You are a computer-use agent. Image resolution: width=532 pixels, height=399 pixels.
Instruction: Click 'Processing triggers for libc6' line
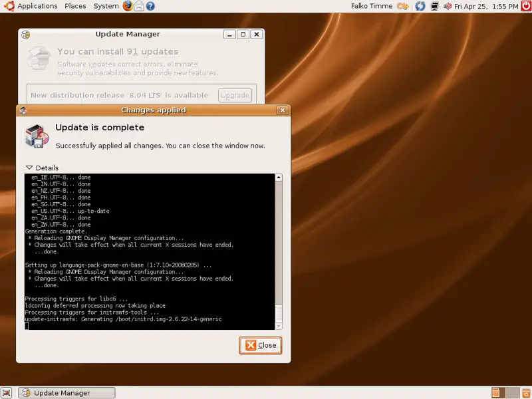tap(76, 299)
